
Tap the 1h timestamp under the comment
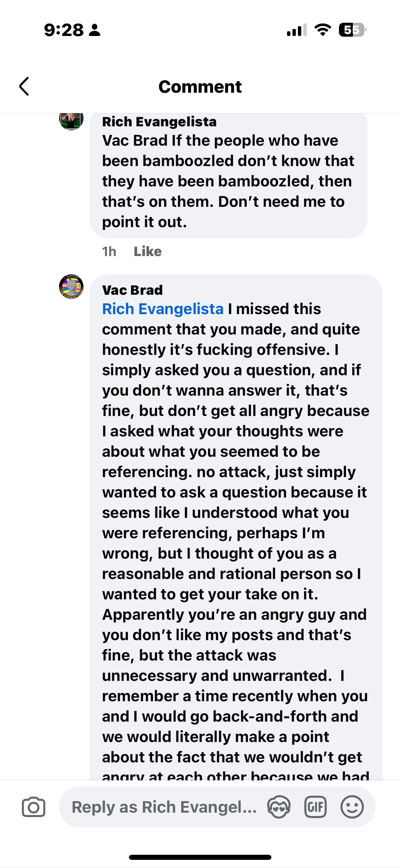pyautogui.click(x=109, y=252)
